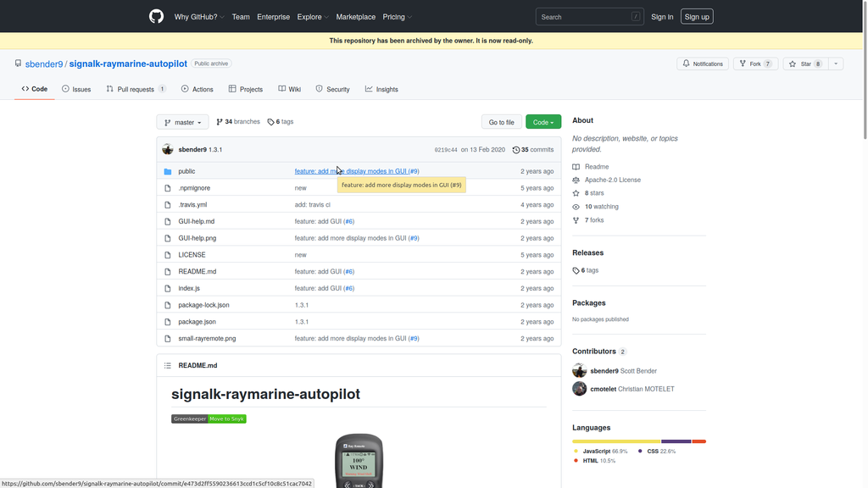Click the index.js file icon
This screenshot has height=488, width=868.
click(168, 288)
